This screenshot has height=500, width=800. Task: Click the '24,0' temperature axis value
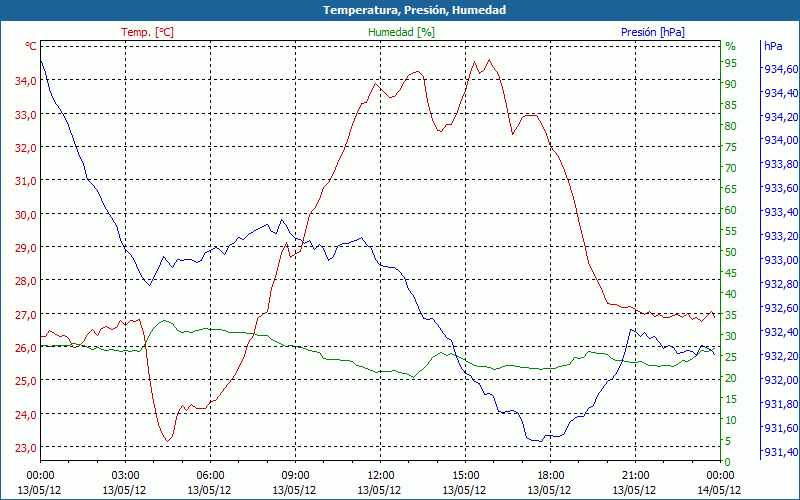tap(27, 415)
